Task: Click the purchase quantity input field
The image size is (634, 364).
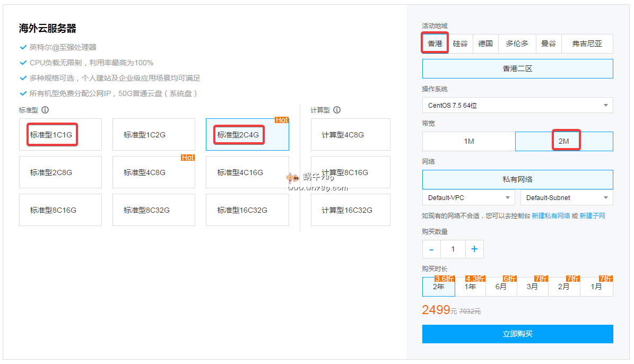Action: 453,249
